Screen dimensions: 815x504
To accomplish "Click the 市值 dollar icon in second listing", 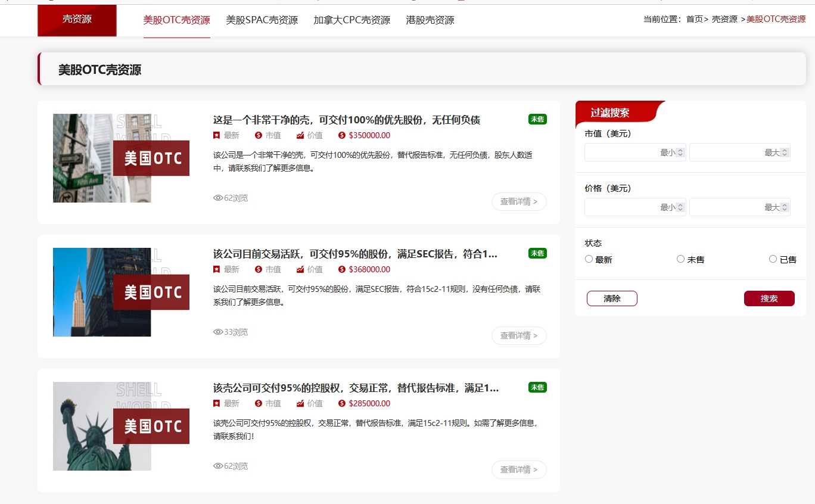I will click(x=259, y=269).
